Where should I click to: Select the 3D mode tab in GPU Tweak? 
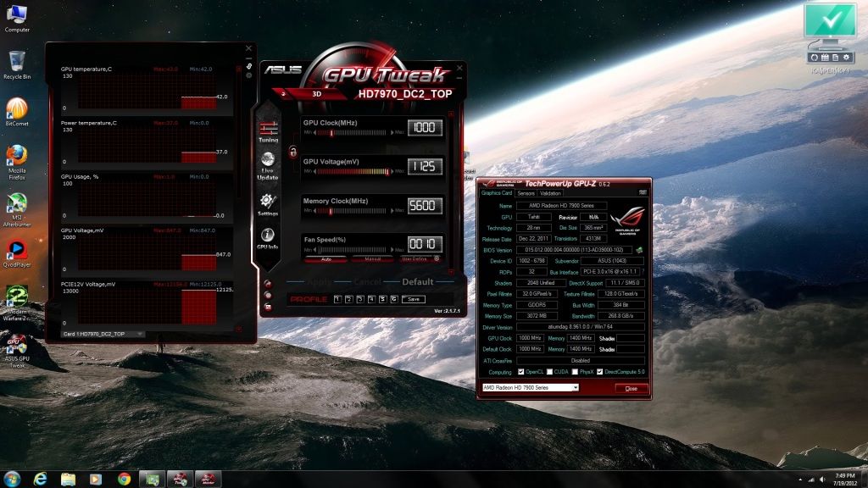point(317,94)
